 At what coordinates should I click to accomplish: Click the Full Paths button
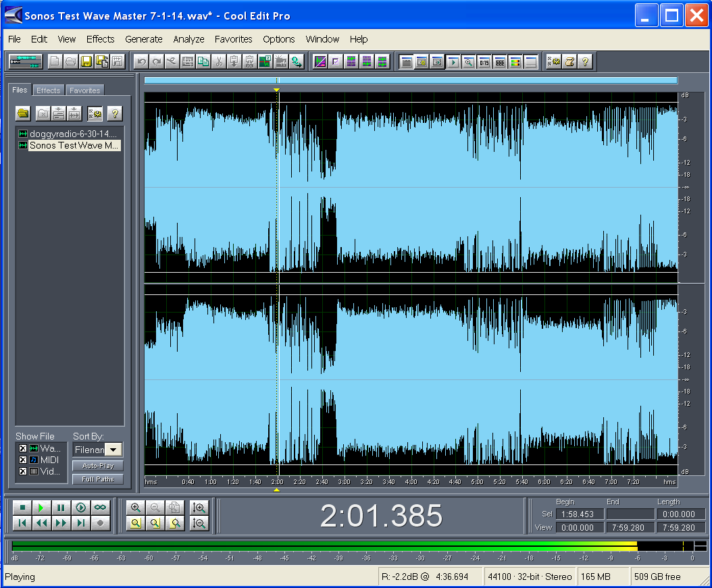[x=98, y=479]
